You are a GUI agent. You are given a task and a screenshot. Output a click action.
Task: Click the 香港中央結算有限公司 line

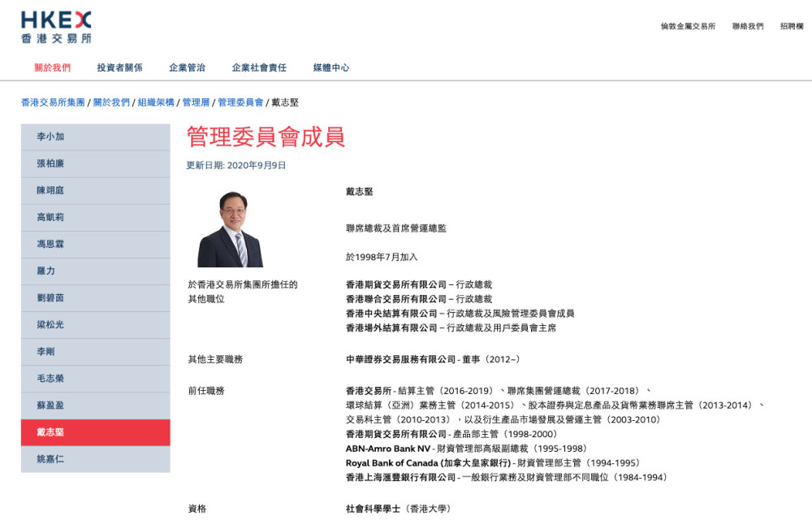[x=460, y=314]
